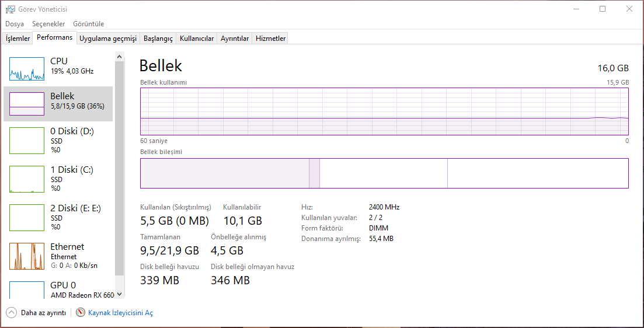This screenshot has width=644, height=328.
Task: Click the Görev Yöneticisi title bar icon
Action: (x=11, y=9)
